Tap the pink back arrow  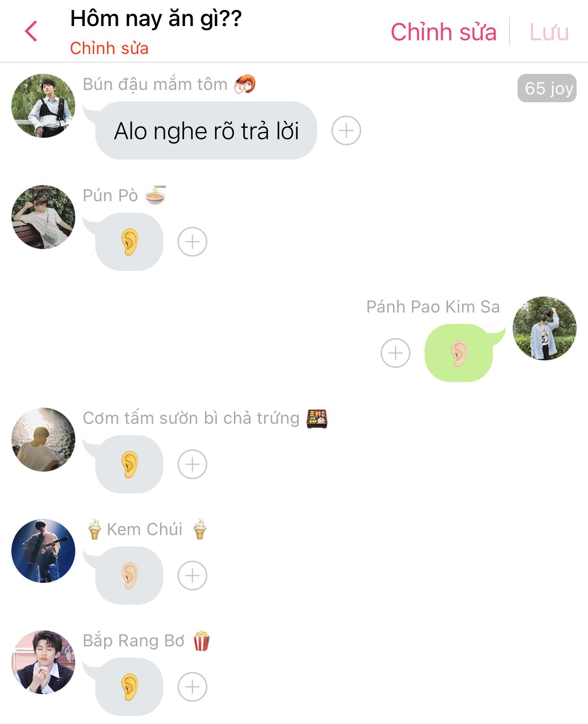click(31, 32)
